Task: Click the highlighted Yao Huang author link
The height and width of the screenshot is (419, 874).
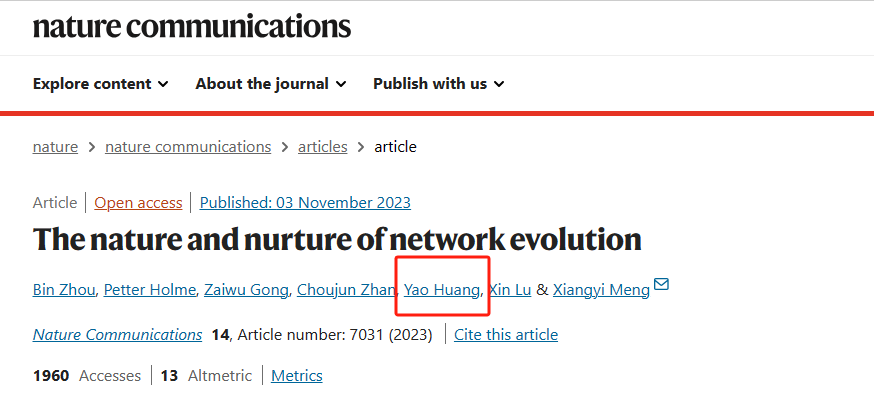Action: tap(441, 290)
